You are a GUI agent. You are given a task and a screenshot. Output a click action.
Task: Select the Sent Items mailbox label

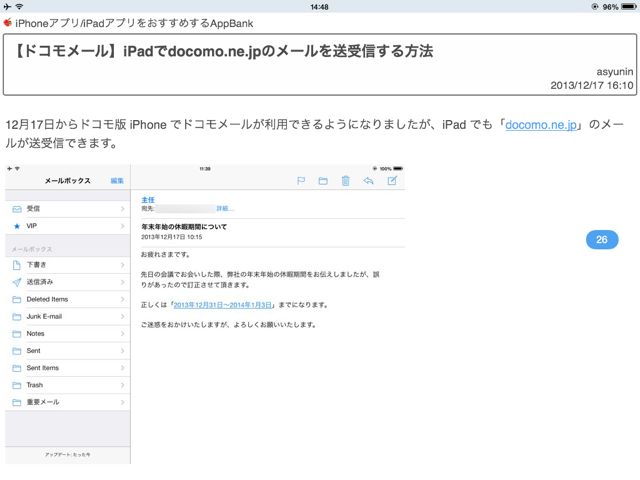(x=42, y=368)
